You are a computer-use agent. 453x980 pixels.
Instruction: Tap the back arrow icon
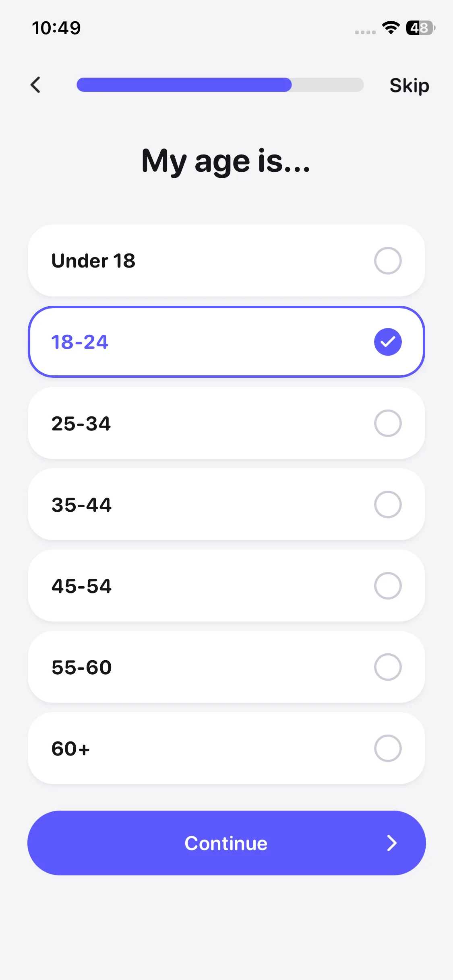point(35,85)
